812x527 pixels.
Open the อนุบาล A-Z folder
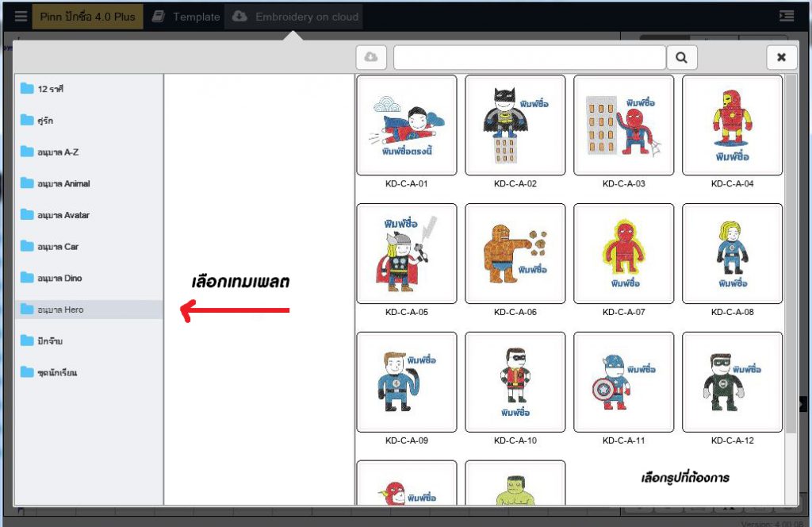(89, 152)
